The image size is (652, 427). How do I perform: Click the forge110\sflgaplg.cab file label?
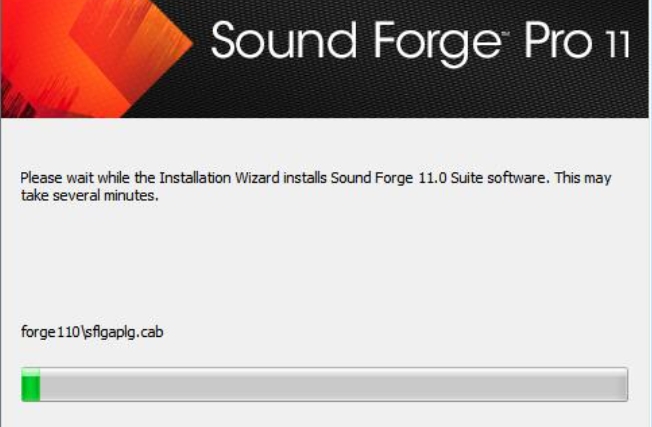point(92,332)
